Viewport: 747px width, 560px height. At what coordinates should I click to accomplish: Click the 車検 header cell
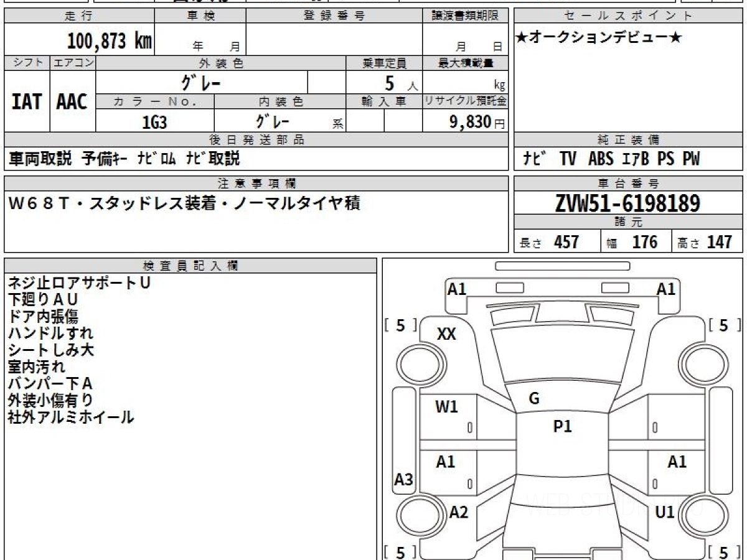[200, 16]
